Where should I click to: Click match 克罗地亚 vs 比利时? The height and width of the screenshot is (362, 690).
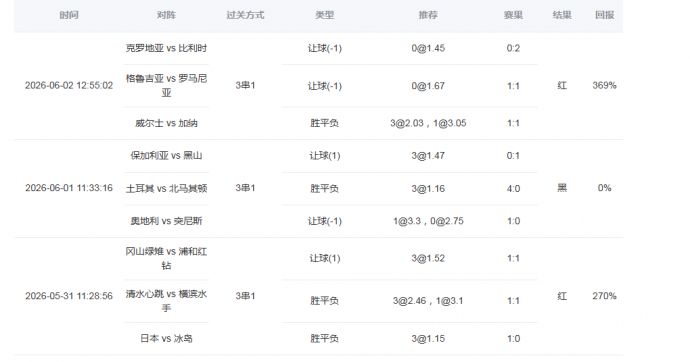click(166, 48)
